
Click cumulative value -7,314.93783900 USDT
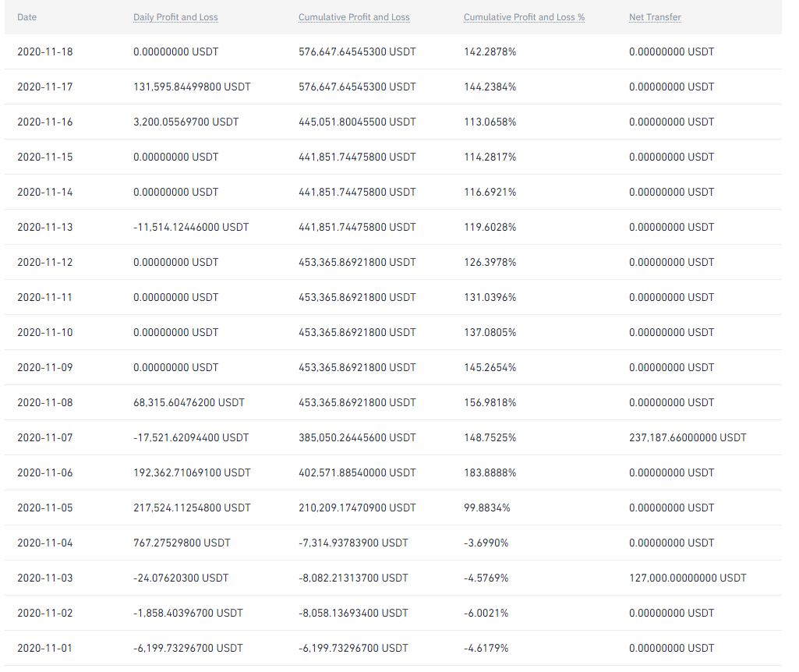click(353, 543)
